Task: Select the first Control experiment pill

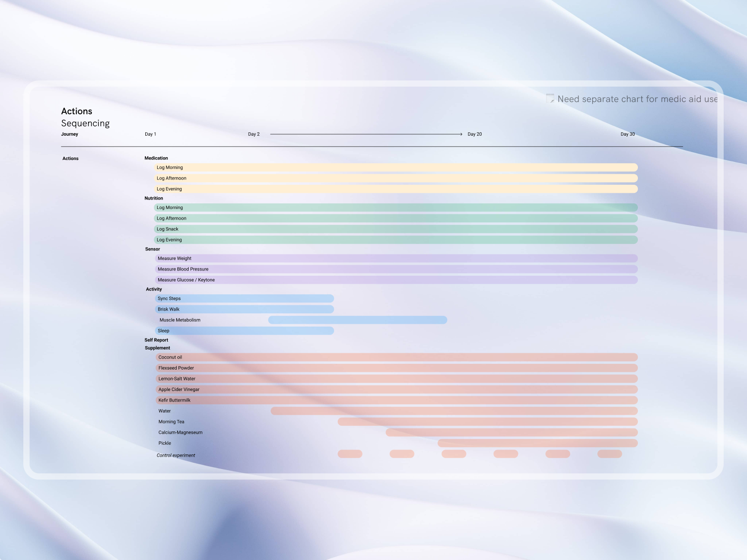Action: [x=350, y=454]
